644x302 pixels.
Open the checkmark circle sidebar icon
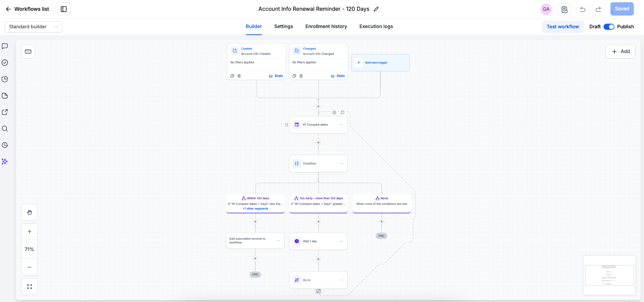click(5, 63)
